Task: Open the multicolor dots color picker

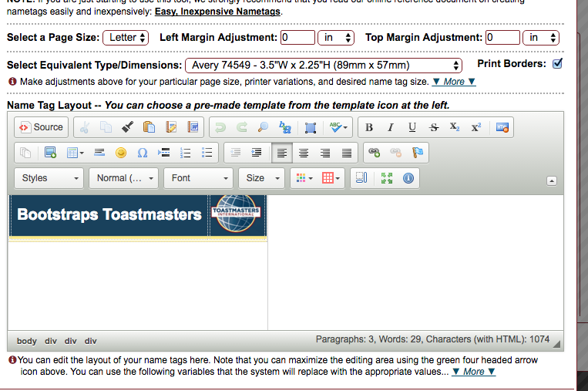Action: (304, 178)
